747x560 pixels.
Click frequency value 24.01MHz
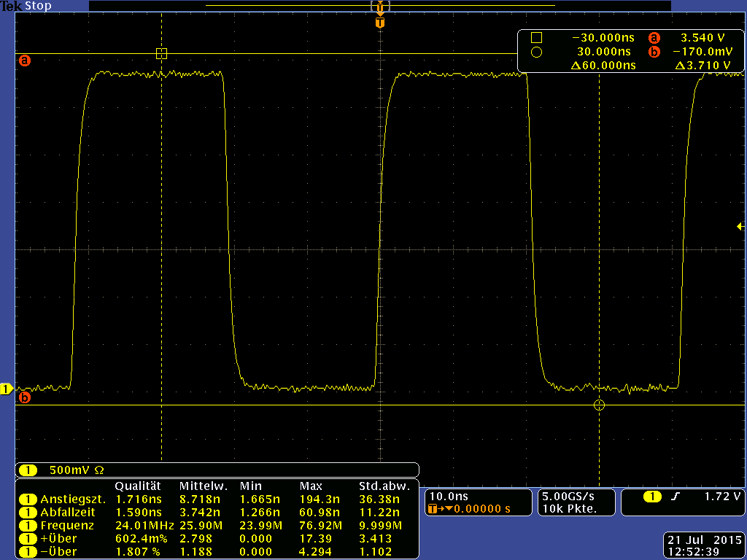(144, 526)
